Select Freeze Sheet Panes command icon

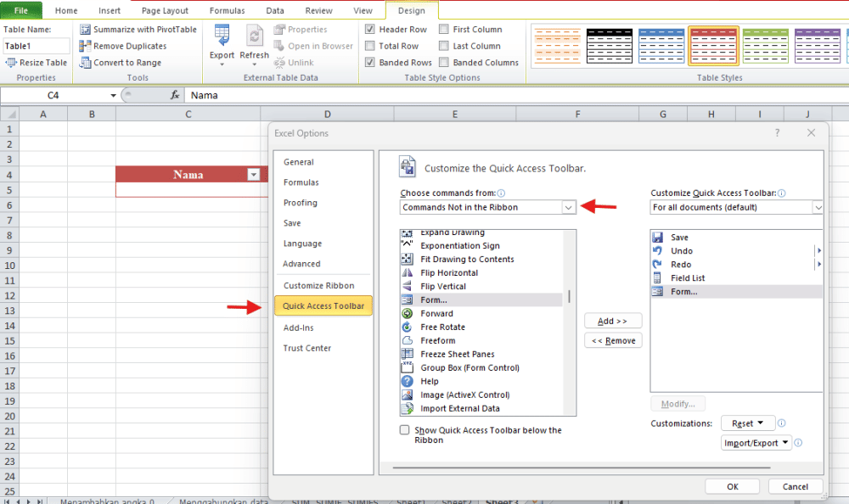point(407,354)
